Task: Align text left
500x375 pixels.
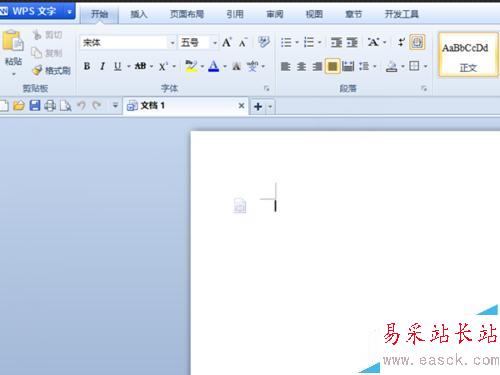Action: pos(285,66)
